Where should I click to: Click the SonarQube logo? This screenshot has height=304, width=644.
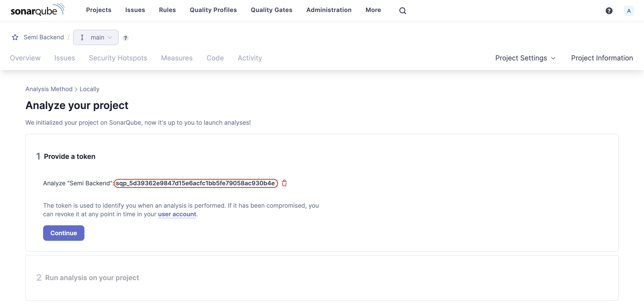37,10
